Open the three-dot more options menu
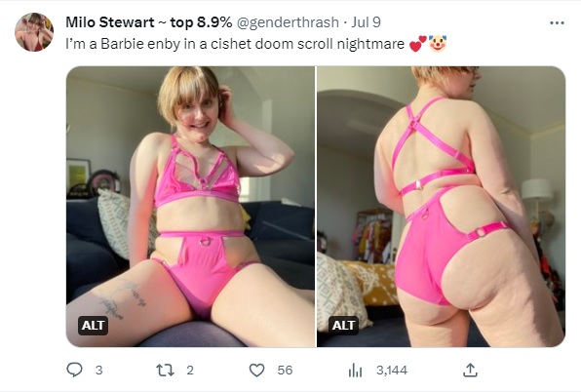This screenshot has height=392, width=581. tap(557, 23)
